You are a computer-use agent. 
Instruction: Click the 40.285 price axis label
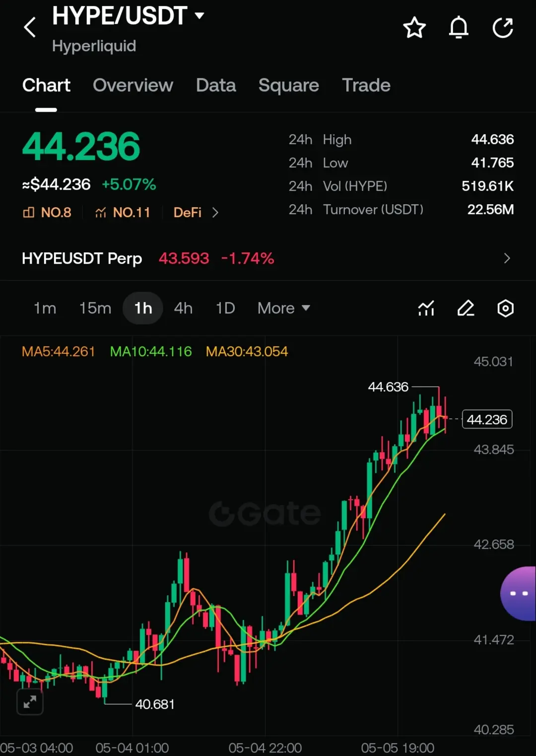[x=494, y=730]
